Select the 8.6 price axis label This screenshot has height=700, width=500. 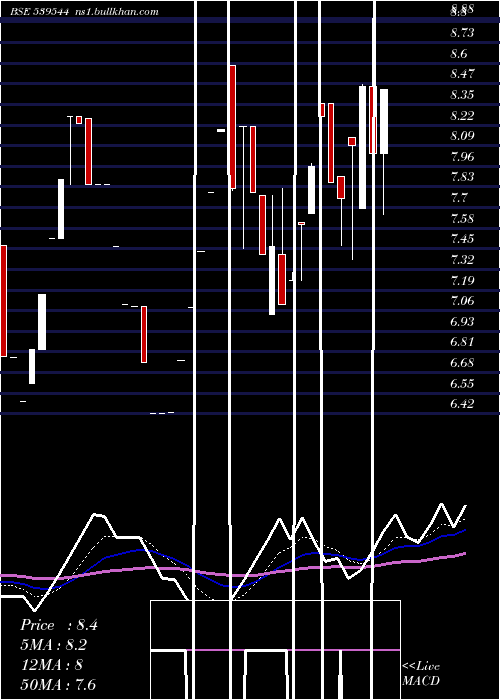tap(459, 54)
